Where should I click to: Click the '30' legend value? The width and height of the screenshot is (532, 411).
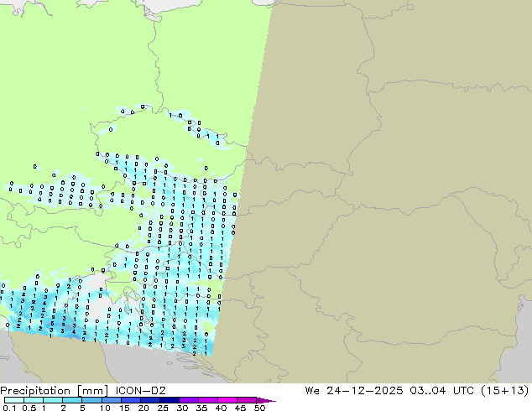point(182,408)
